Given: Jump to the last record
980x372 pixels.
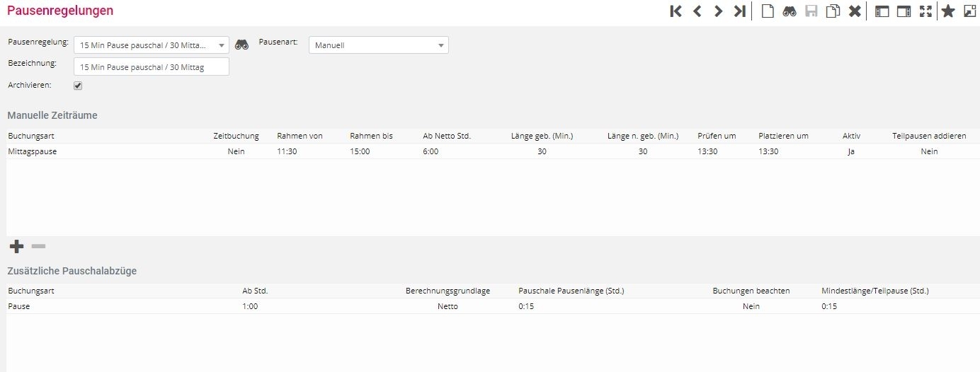Looking at the screenshot, I should pos(739,11).
